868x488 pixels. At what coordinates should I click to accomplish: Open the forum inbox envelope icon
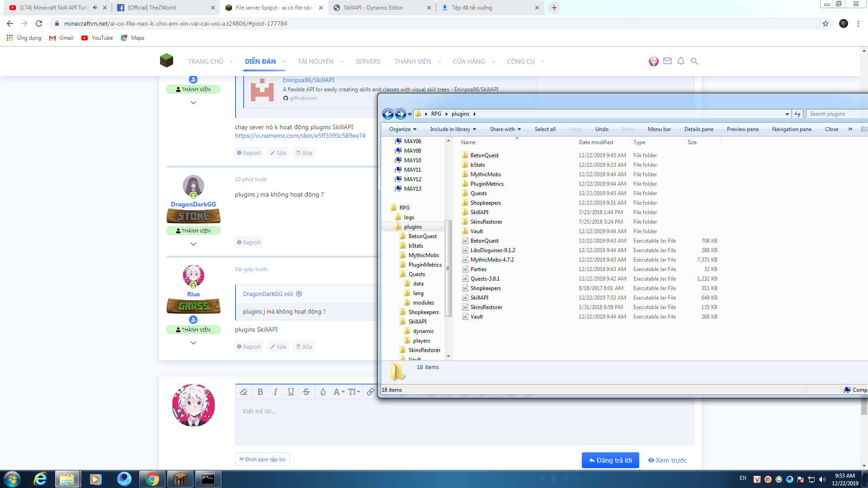tap(667, 61)
